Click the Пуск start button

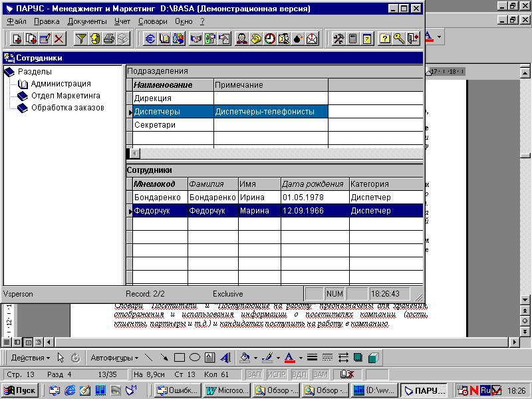coord(20,390)
